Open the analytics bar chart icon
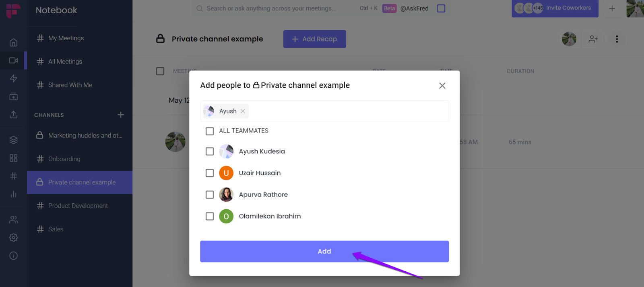644x287 pixels. click(x=13, y=194)
